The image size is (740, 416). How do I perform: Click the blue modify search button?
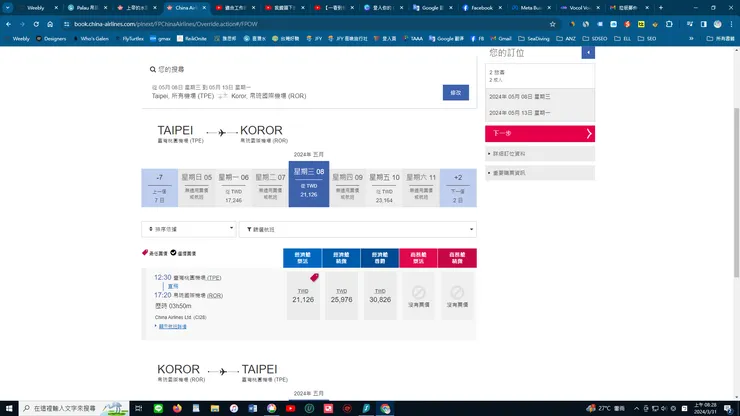pyautogui.click(x=455, y=93)
